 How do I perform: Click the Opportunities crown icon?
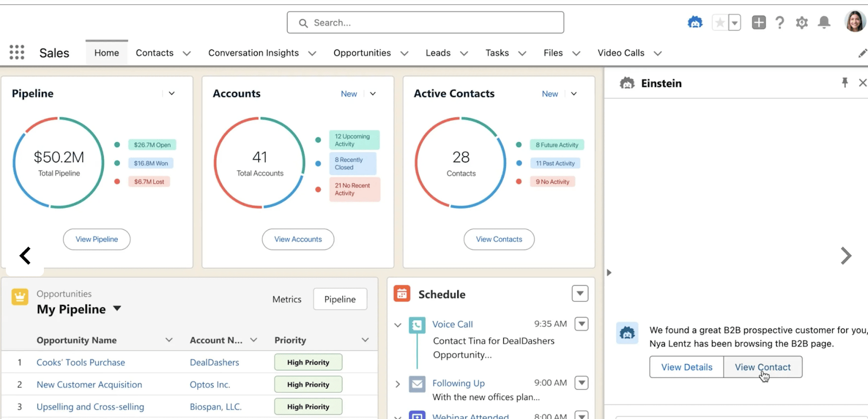20,297
